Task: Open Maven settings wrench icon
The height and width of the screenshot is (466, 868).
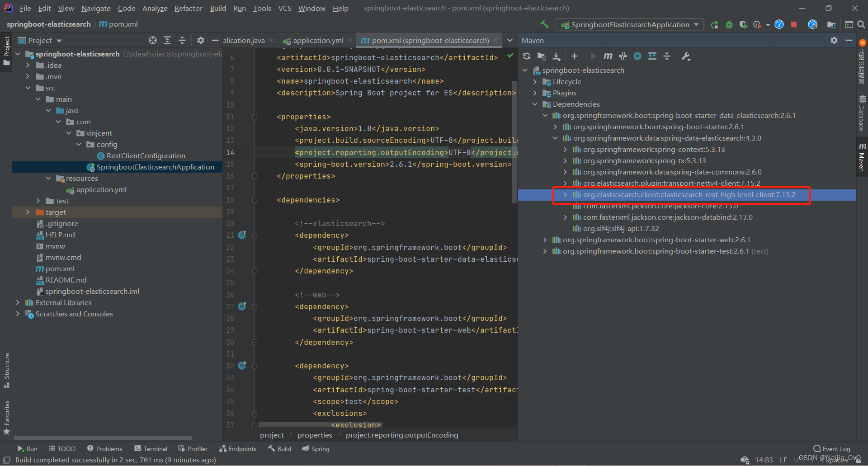Action: pos(686,56)
